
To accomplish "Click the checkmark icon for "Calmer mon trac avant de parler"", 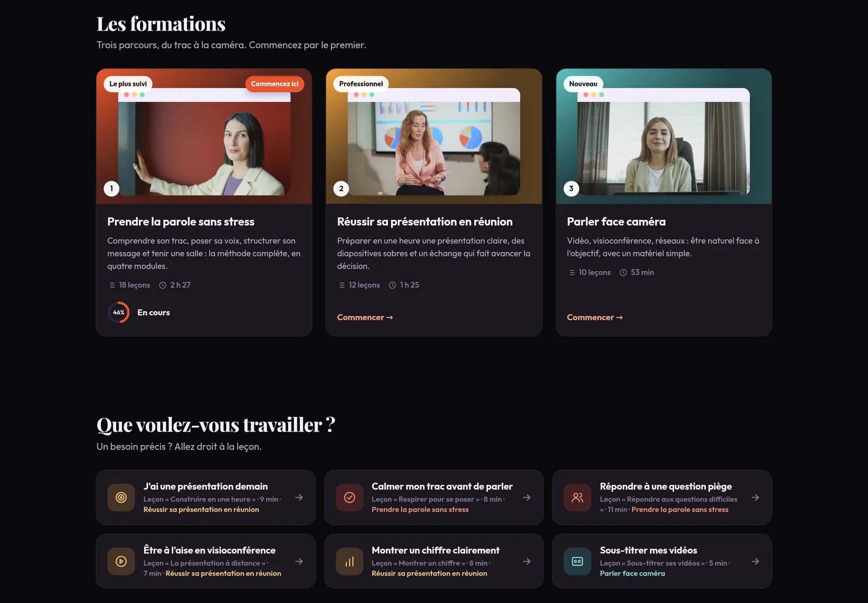I will pyautogui.click(x=349, y=498).
